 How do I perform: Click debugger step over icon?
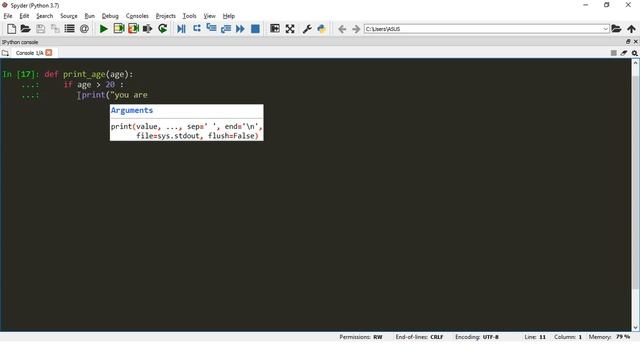pyautogui.click(x=197, y=29)
